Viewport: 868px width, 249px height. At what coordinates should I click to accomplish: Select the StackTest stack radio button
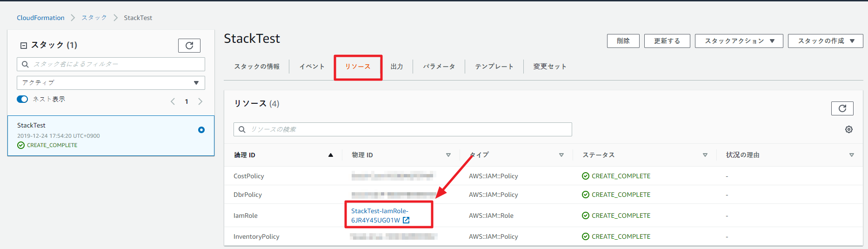pos(201,130)
